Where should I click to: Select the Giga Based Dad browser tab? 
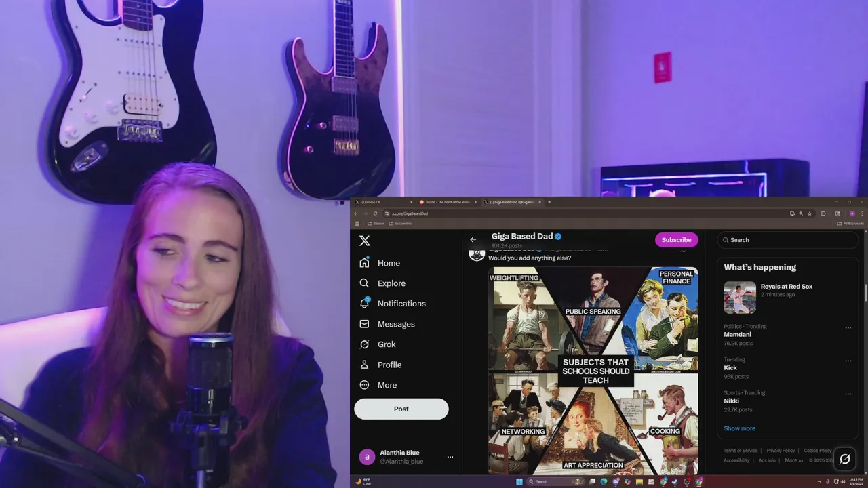tap(513, 202)
